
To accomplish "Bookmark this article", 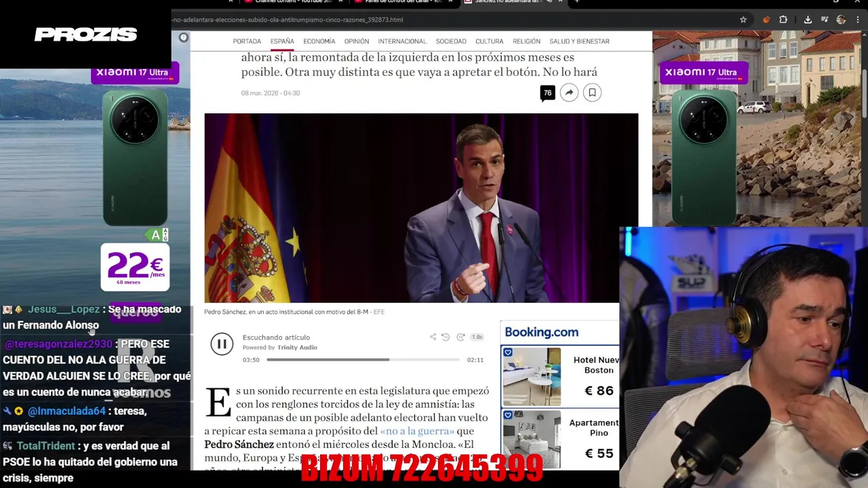I will click(592, 93).
